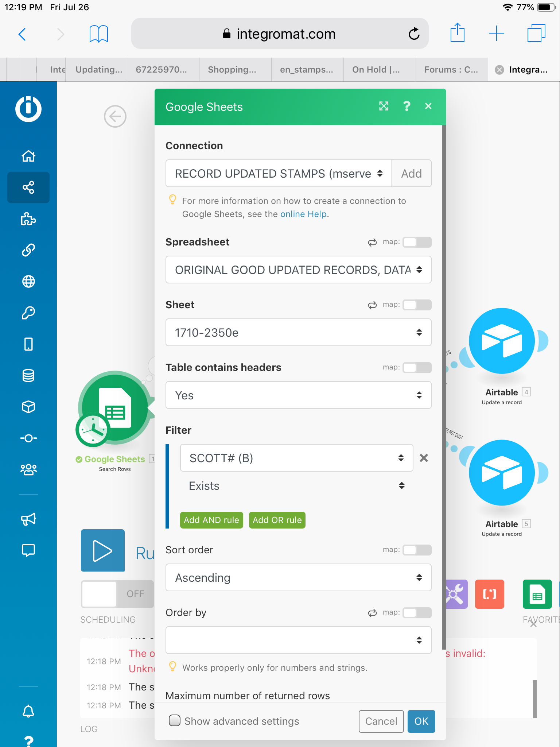The width and height of the screenshot is (560, 747).
Task: Confirm the dialog with OK
Action: click(x=421, y=721)
